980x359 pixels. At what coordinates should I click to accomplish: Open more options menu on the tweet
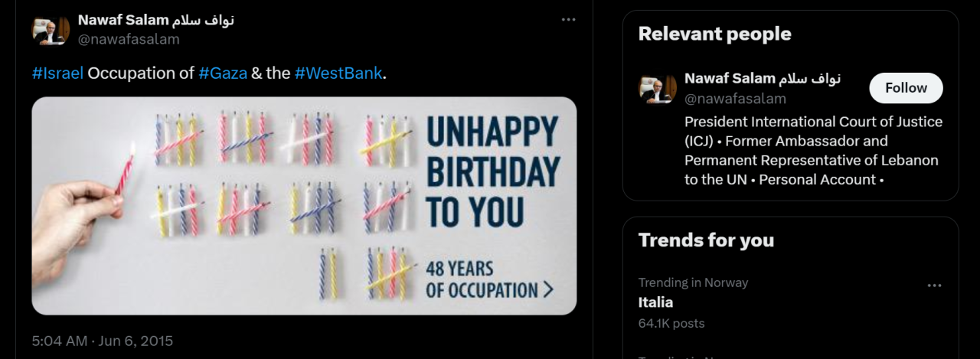(568, 20)
